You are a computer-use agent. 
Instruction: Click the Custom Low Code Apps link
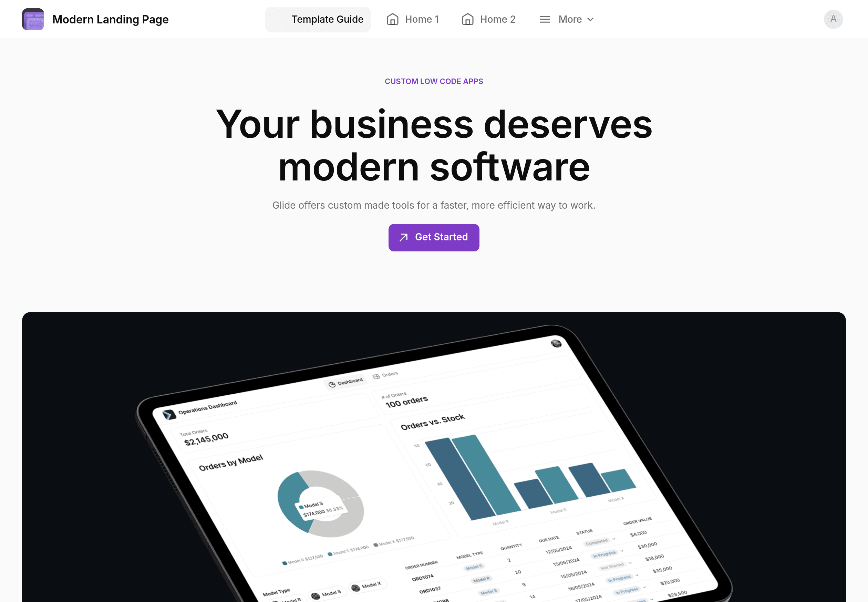pyautogui.click(x=434, y=81)
